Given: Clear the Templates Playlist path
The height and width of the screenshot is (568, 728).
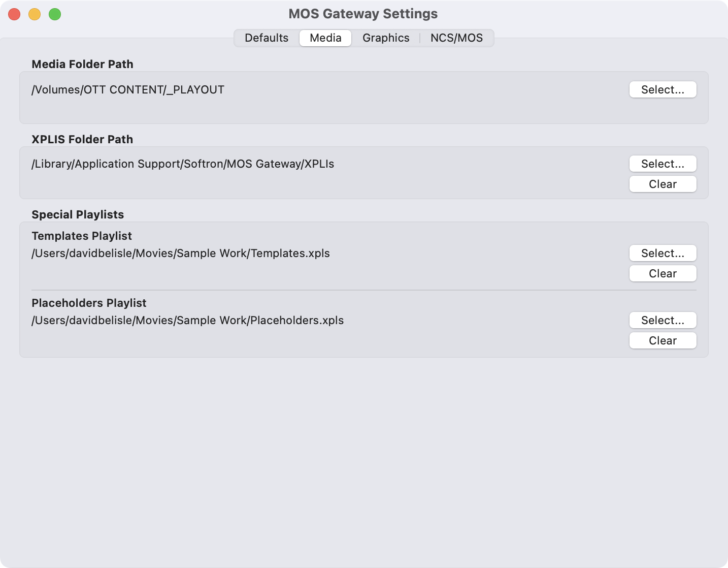Looking at the screenshot, I should tap(663, 273).
